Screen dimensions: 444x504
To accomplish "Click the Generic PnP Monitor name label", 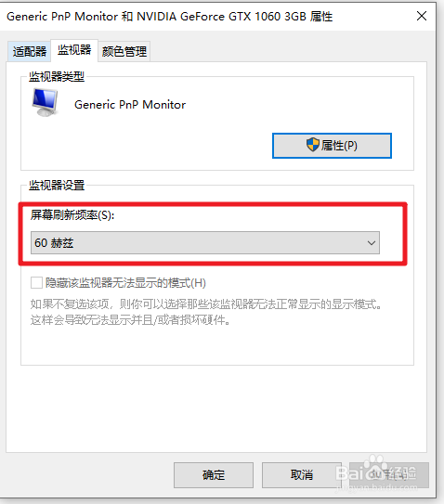I will [x=130, y=105].
